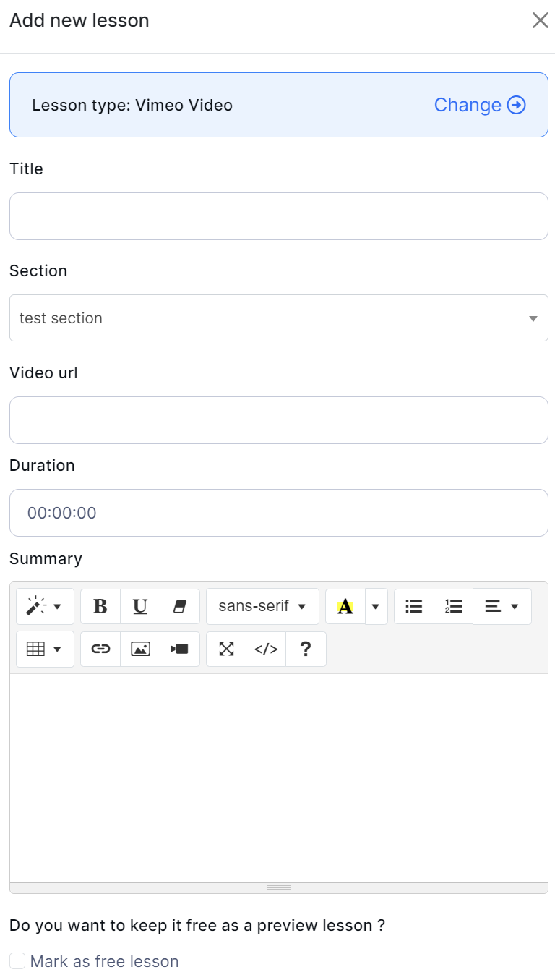Apply the yellow highlight font color
The width and height of the screenshot is (555, 980).
coord(345,606)
